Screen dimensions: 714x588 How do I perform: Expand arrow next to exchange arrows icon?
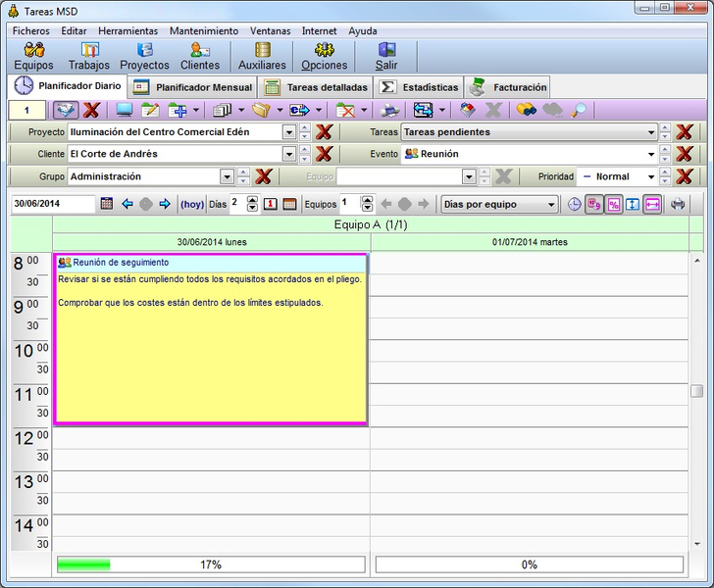[x=441, y=110]
